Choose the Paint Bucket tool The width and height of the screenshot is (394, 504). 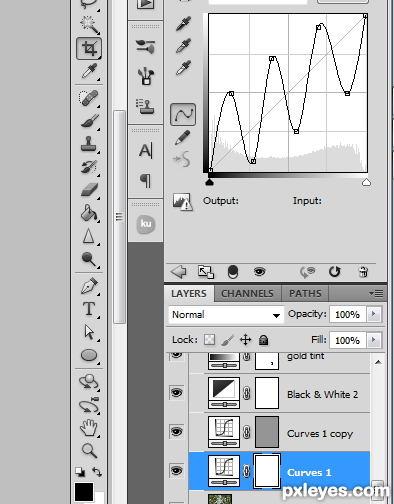[x=89, y=213]
